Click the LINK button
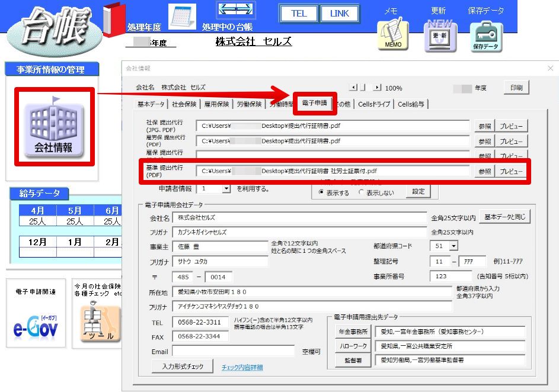The width and height of the screenshot is (559, 392). (x=339, y=14)
